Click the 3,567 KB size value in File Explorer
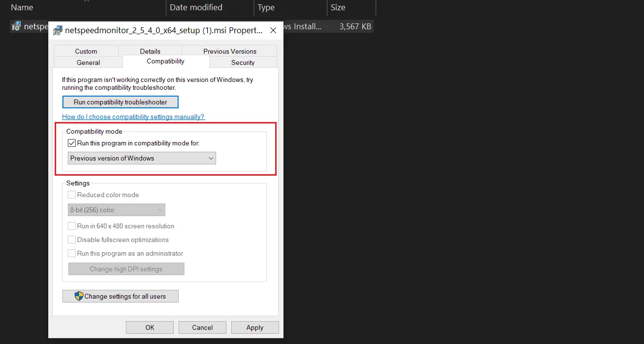644x344 pixels. pos(355,26)
